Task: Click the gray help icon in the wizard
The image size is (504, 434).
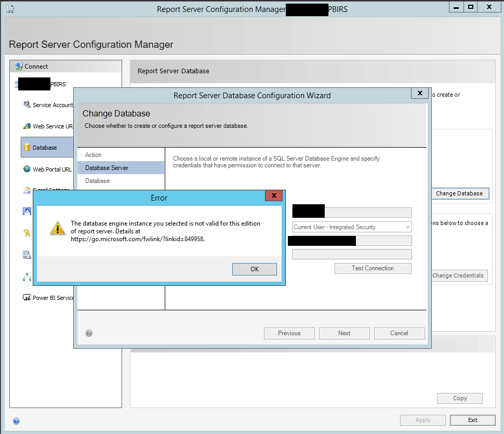Action: click(89, 333)
